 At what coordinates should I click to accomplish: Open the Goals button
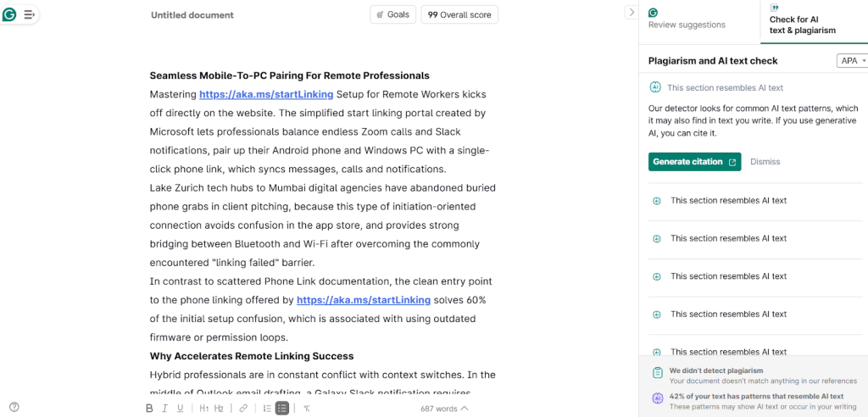click(x=392, y=14)
